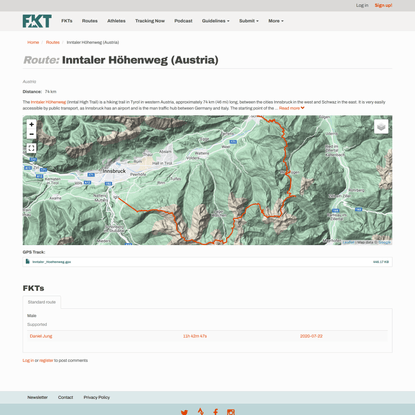The image size is (415, 415).
Task: Open the Contact footer link
Action: tap(65, 397)
